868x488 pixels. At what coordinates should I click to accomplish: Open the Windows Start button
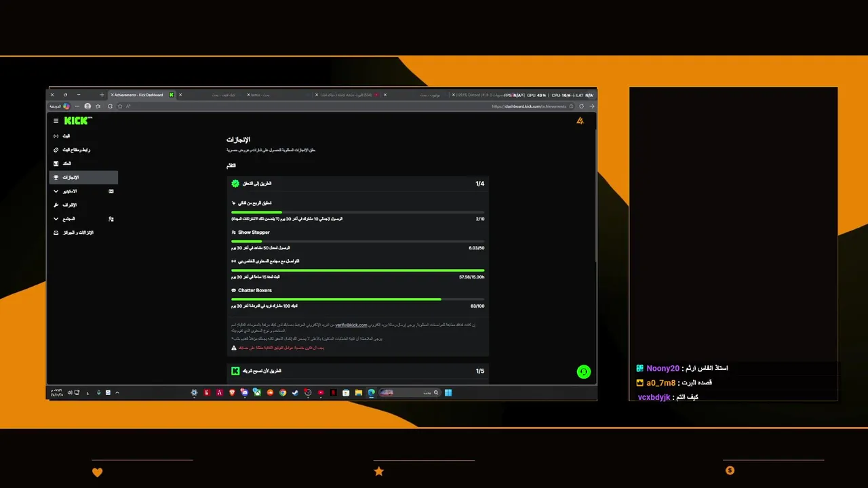(x=448, y=392)
